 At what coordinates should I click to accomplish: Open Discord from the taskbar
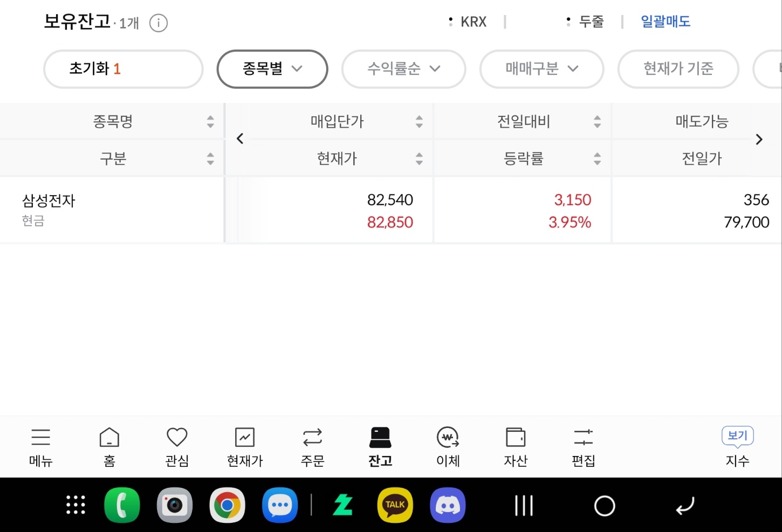pyautogui.click(x=448, y=505)
